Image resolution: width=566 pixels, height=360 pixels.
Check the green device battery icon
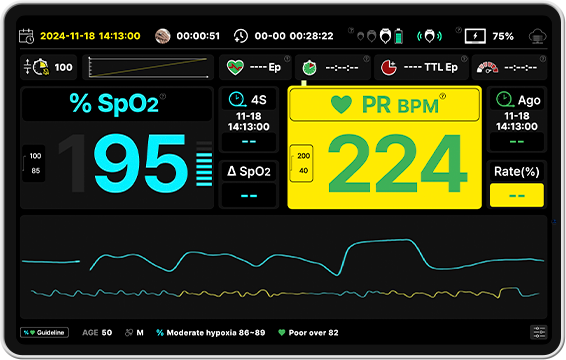[x=399, y=36]
